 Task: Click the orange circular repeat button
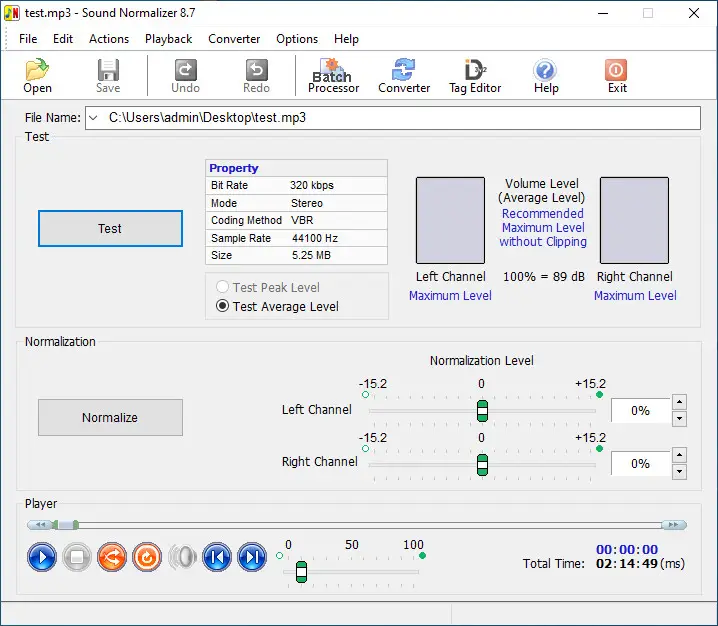(147, 557)
